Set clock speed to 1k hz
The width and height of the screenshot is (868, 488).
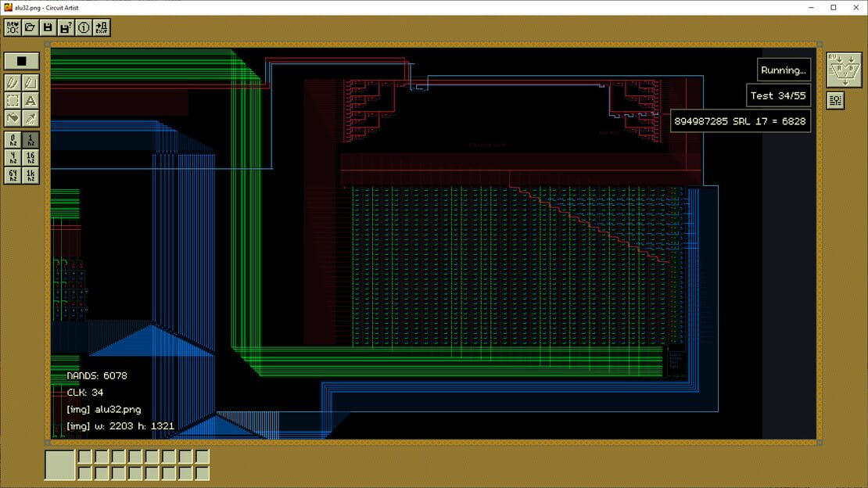(30, 176)
